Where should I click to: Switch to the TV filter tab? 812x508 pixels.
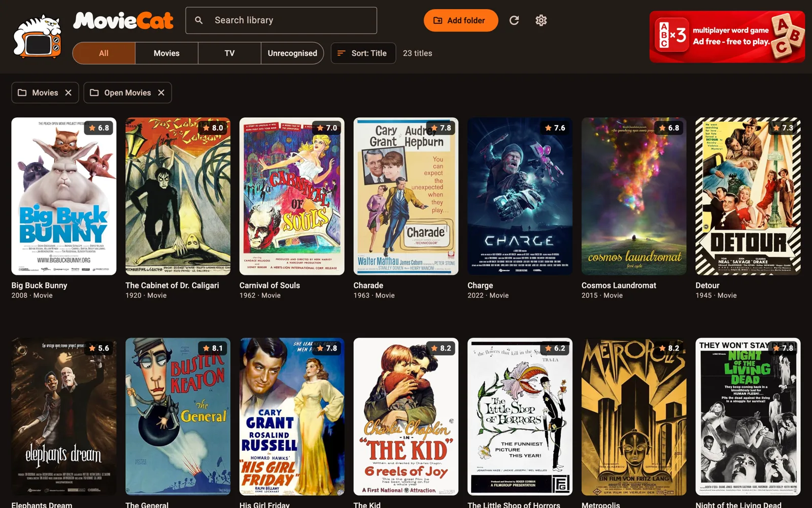pyautogui.click(x=229, y=53)
